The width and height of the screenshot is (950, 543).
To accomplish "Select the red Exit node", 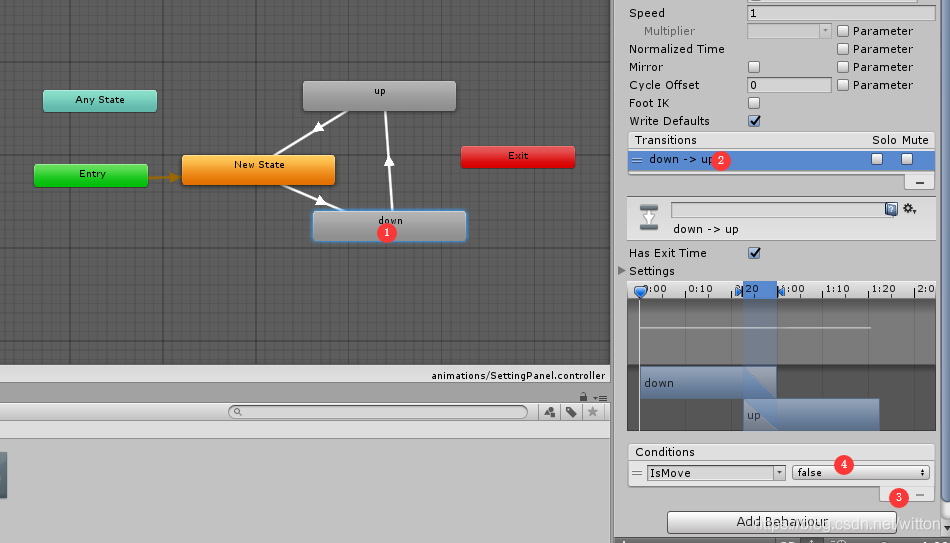I will click(518, 157).
